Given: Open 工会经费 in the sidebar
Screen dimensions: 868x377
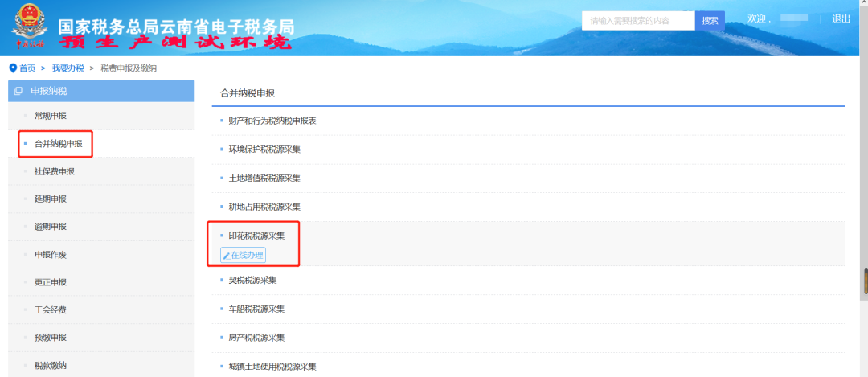Looking at the screenshot, I should click(51, 310).
